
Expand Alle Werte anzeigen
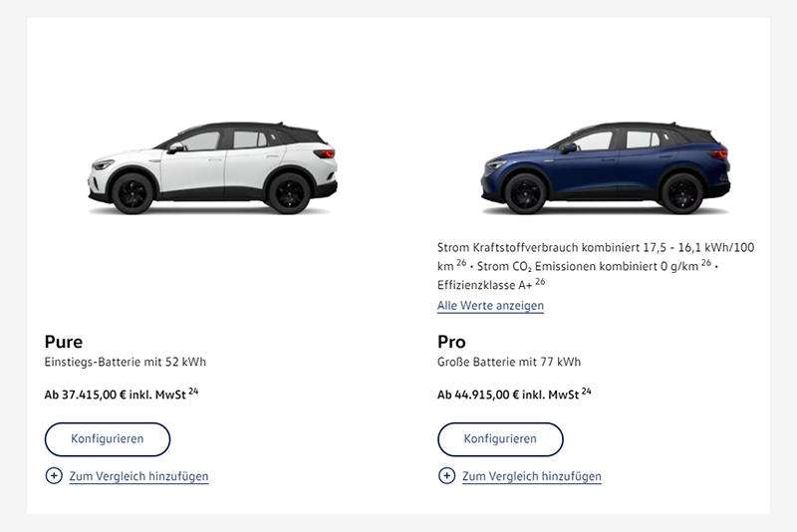pos(490,306)
